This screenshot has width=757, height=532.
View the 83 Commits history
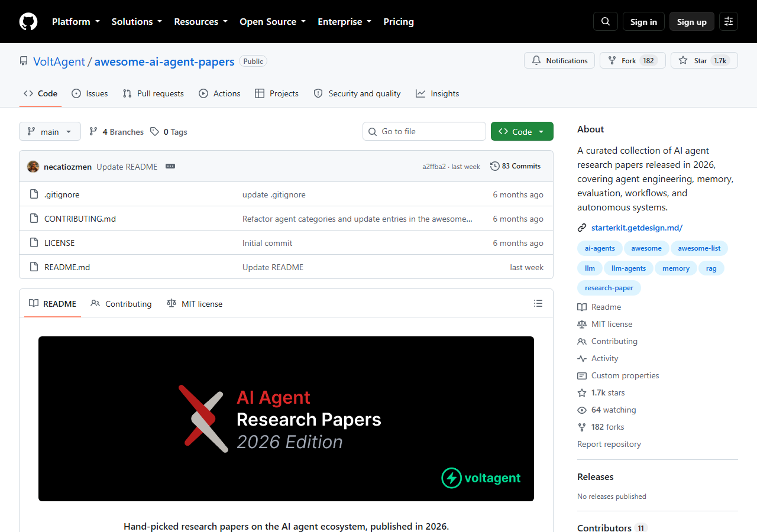pos(516,166)
